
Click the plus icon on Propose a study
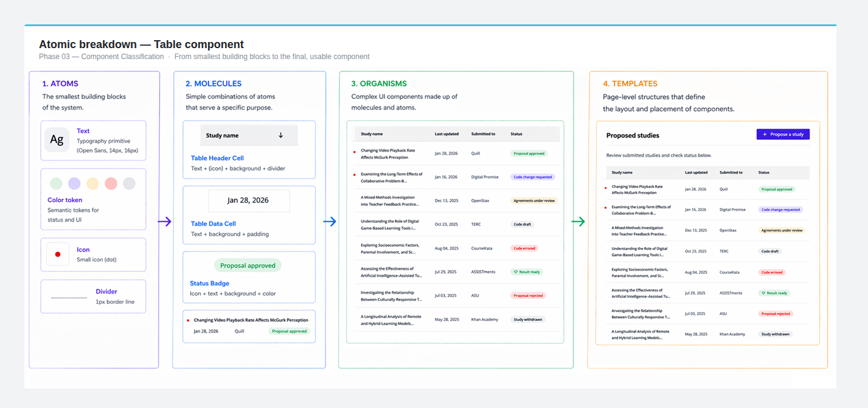click(x=765, y=134)
